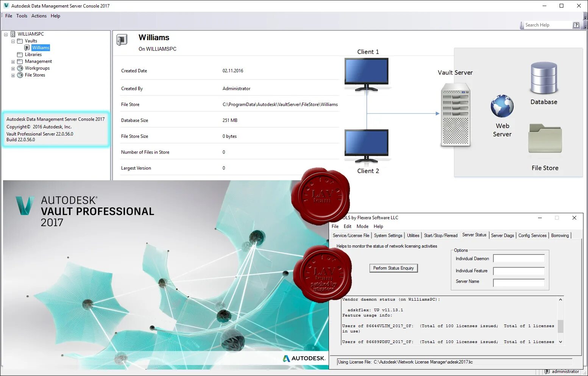Click the vault icon beside Williams header
Screen dimensions: 588x376
[x=122, y=40]
